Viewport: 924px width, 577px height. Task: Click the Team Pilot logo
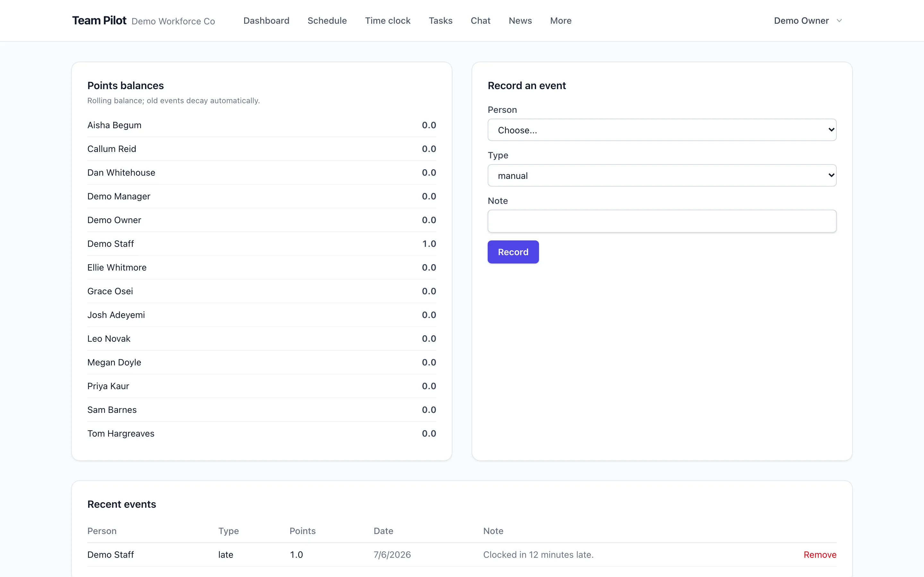99,21
